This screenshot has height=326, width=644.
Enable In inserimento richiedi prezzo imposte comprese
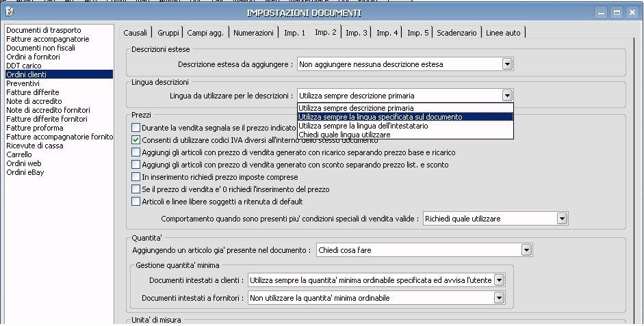click(x=136, y=177)
